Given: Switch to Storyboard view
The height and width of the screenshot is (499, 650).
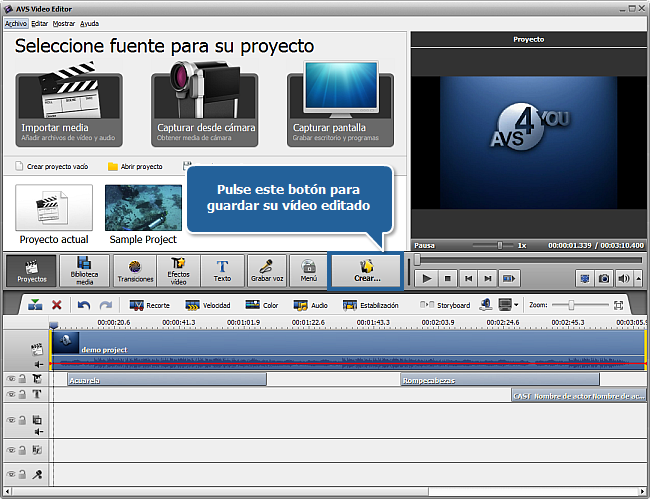Looking at the screenshot, I should pos(445,305).
